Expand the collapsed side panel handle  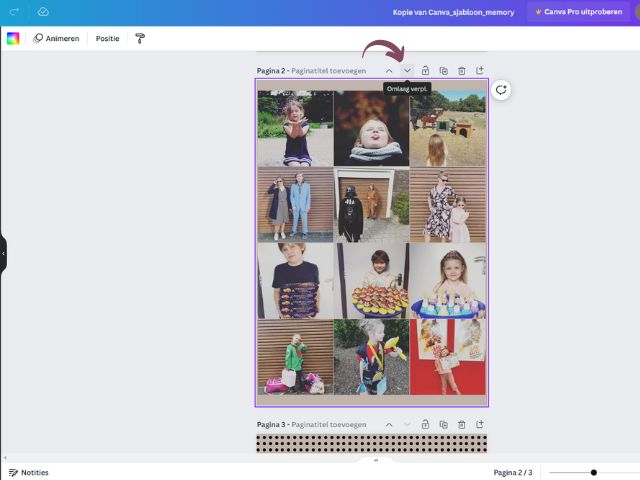3,253
